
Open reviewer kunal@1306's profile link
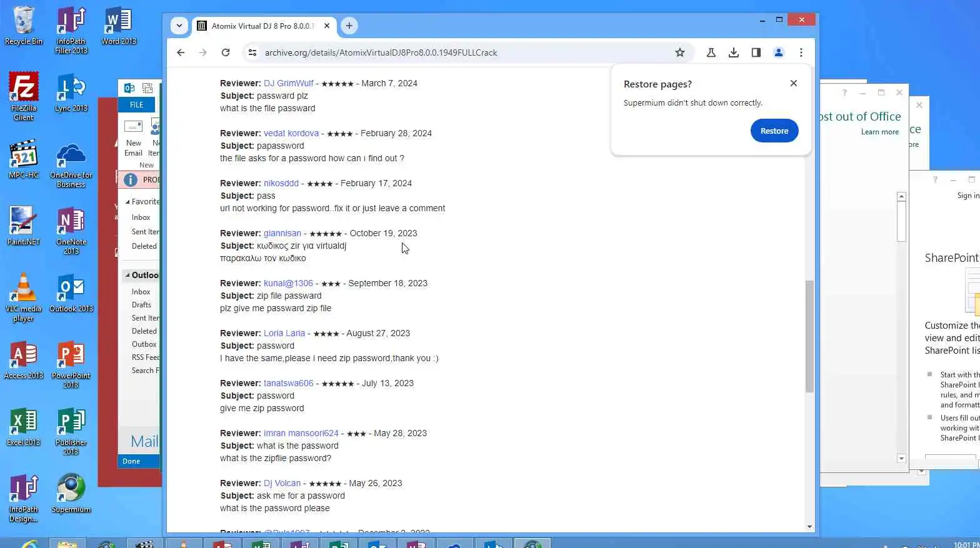(x=288, y=283)
